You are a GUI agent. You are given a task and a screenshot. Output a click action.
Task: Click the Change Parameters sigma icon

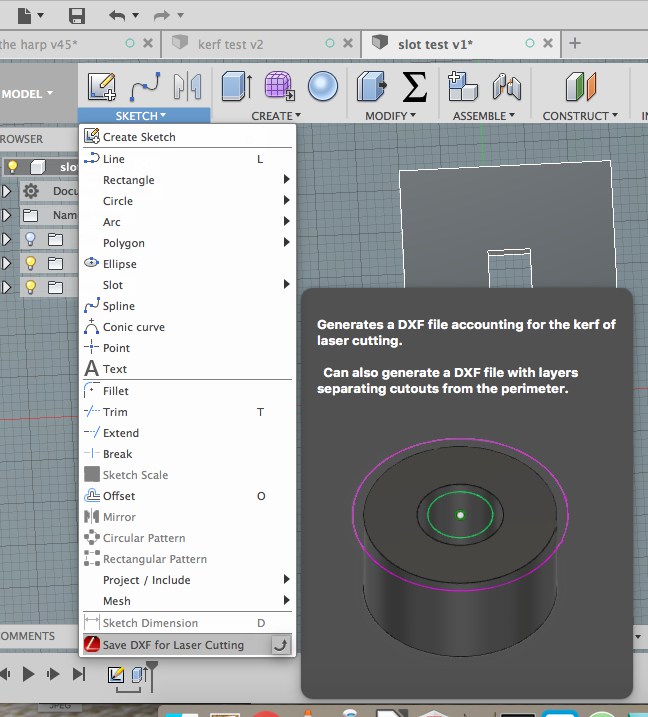[x=414, y=86]
